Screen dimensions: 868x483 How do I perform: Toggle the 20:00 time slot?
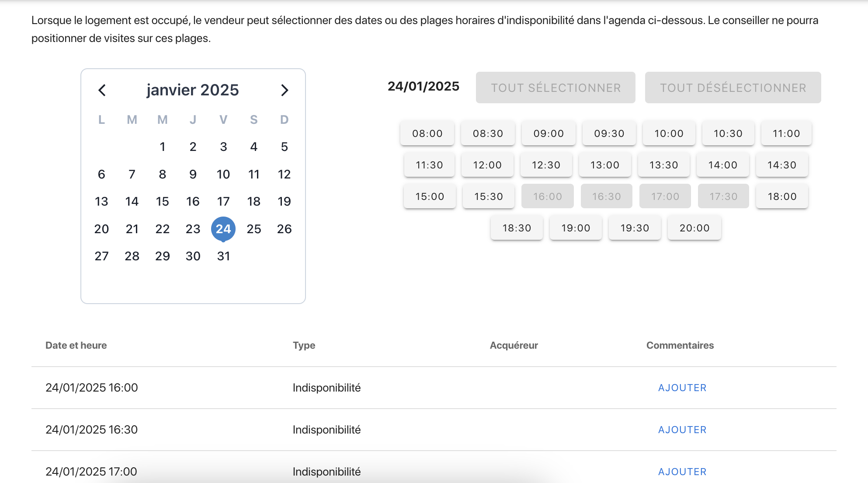[694, 228]
